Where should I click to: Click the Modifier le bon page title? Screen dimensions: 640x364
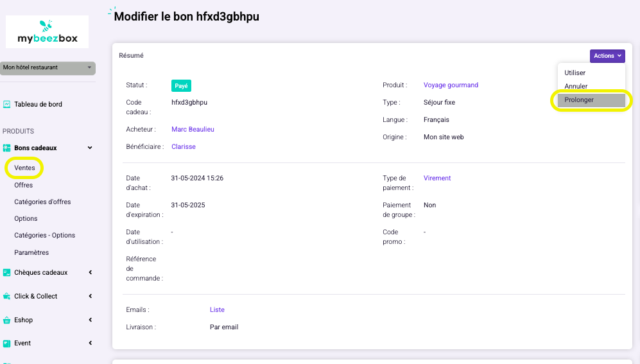(x=187, y=16)
